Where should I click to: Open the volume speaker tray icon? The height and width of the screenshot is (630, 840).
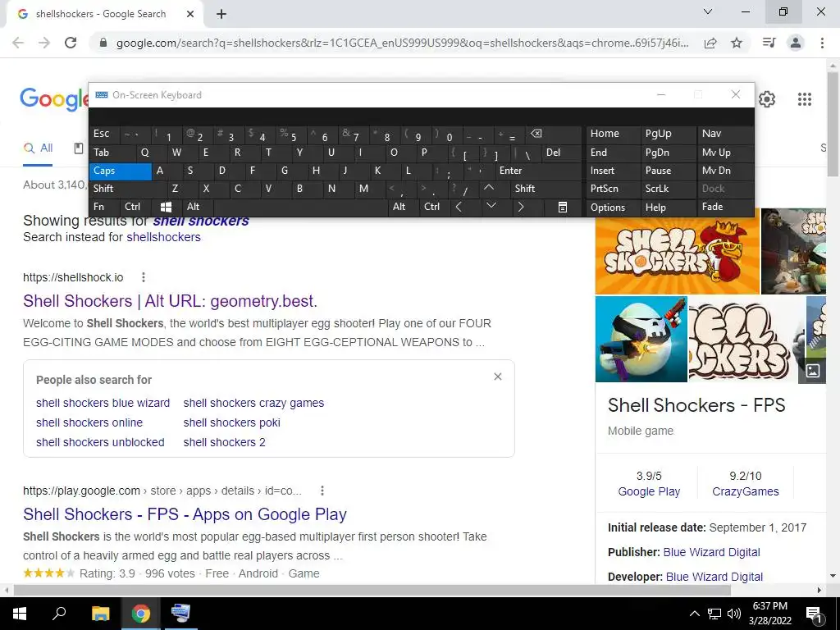(734, 614)
